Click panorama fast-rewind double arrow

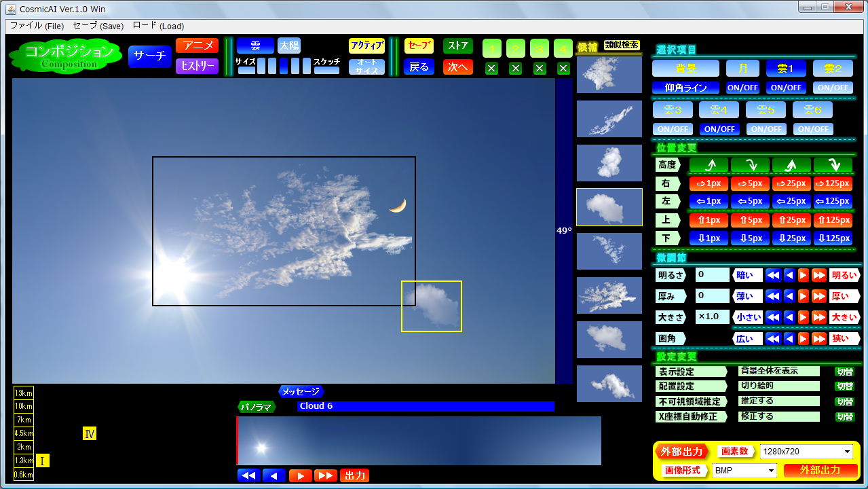(x=248, y=475)
